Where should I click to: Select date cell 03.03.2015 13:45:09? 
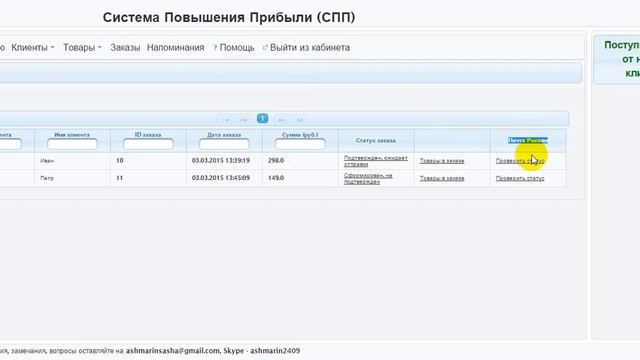click(224, 178)
